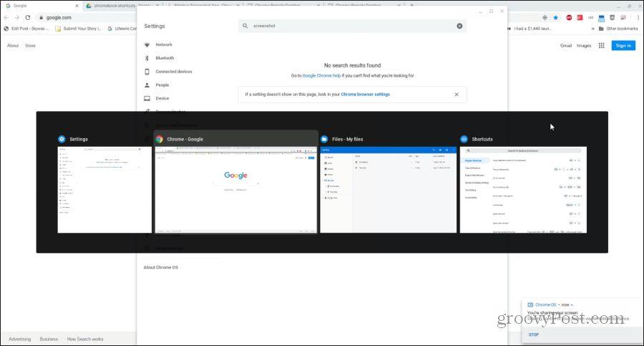
Task: Switch to Files - My files preview
Action: pyautogui.click(x=388, y=185)
